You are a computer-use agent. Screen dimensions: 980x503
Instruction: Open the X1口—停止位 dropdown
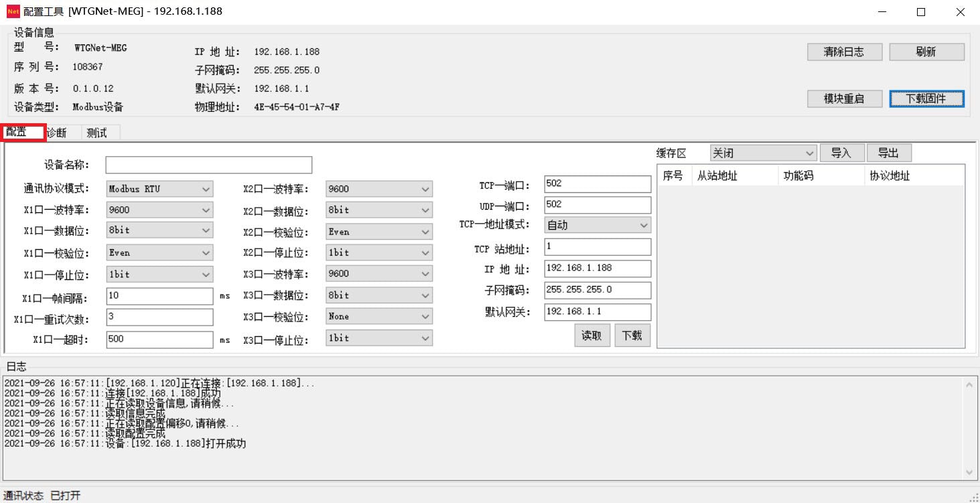pyautogui.click(x=159, y=274)
